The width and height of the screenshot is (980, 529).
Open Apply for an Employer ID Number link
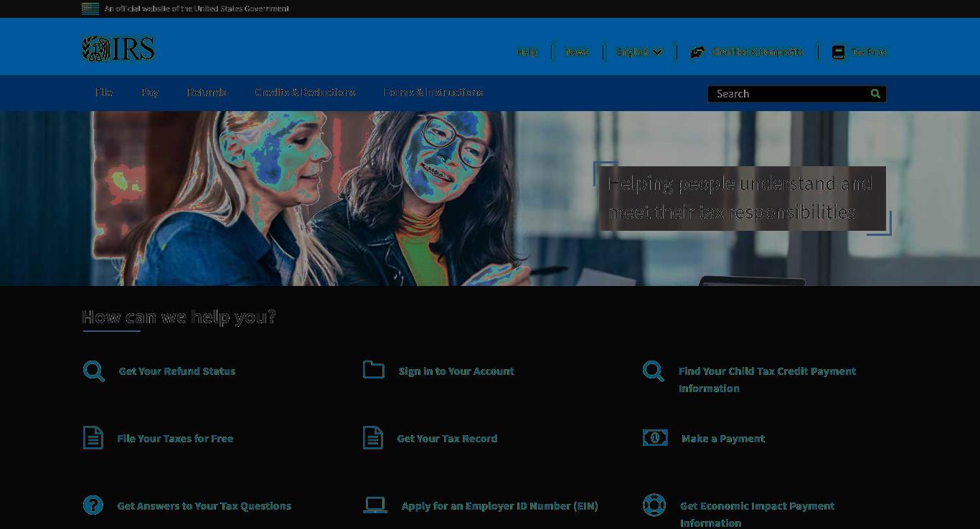(499, 506)
